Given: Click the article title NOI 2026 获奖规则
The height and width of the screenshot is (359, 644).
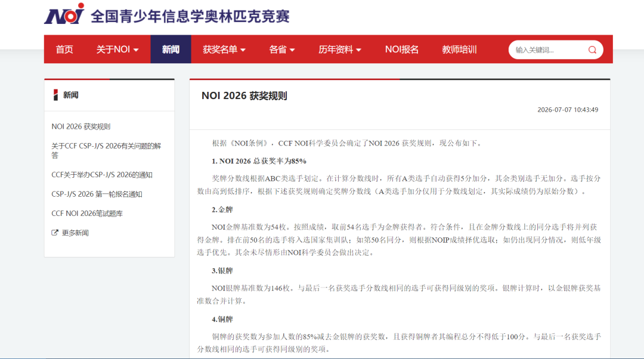Looking at the screenshot, I should (244, 95).
